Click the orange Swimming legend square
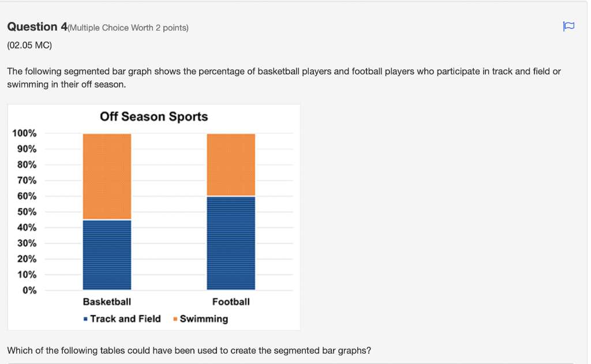Image resolution: width=591 pixels, height=364 pixels. click(x=175, y=319)
